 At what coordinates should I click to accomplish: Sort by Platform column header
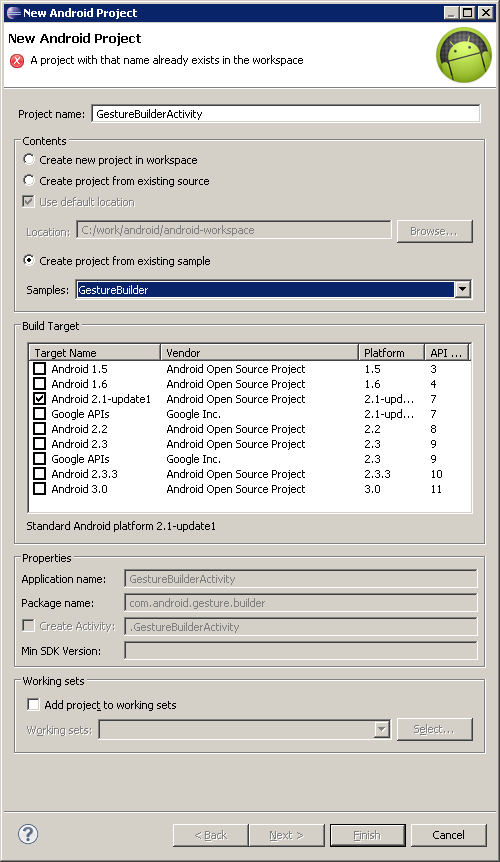pyautogui.click(x=391, y=352)
